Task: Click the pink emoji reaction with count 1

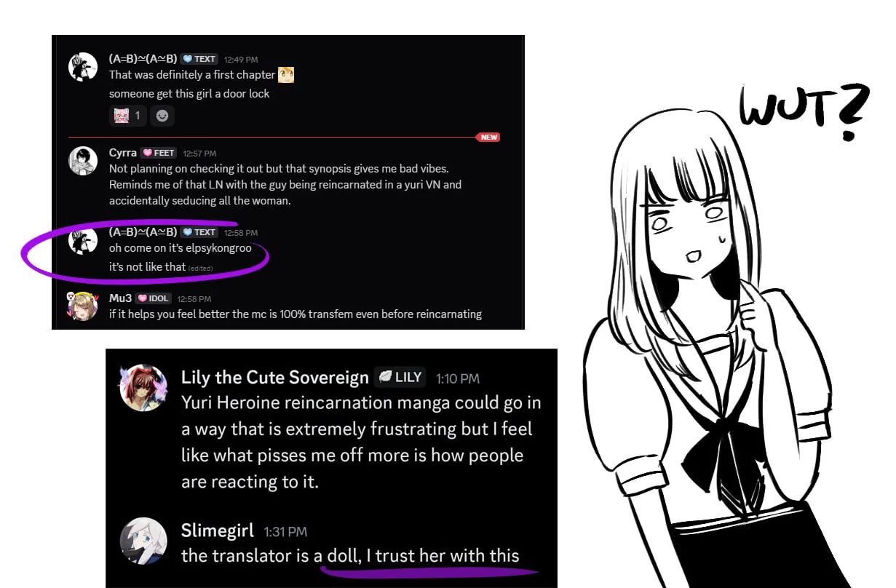Action: 127,115
